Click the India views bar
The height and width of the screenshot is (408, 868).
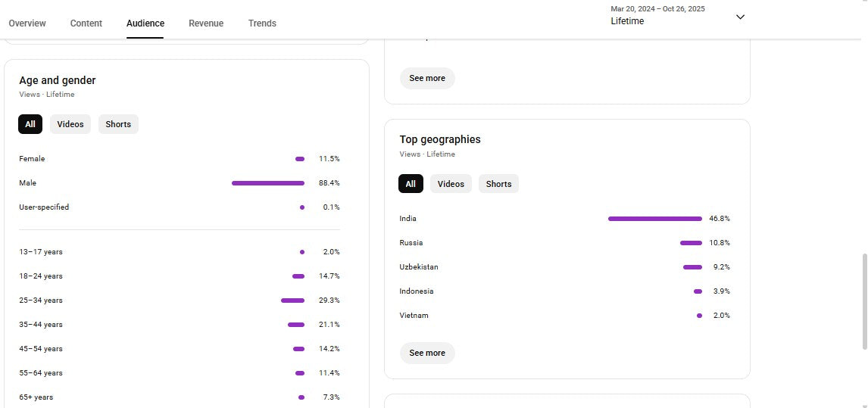tap(654, 219)
